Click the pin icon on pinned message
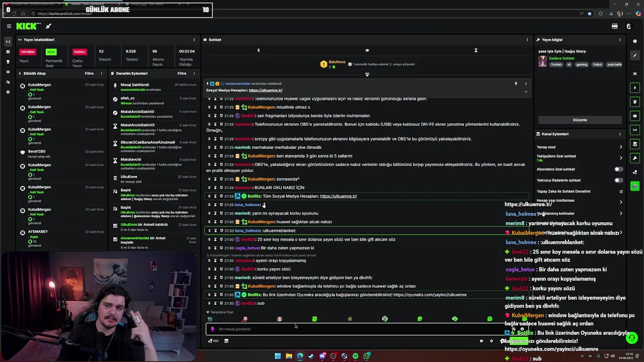The height and width of the screenshot is (362, 644). coord(516,84)
